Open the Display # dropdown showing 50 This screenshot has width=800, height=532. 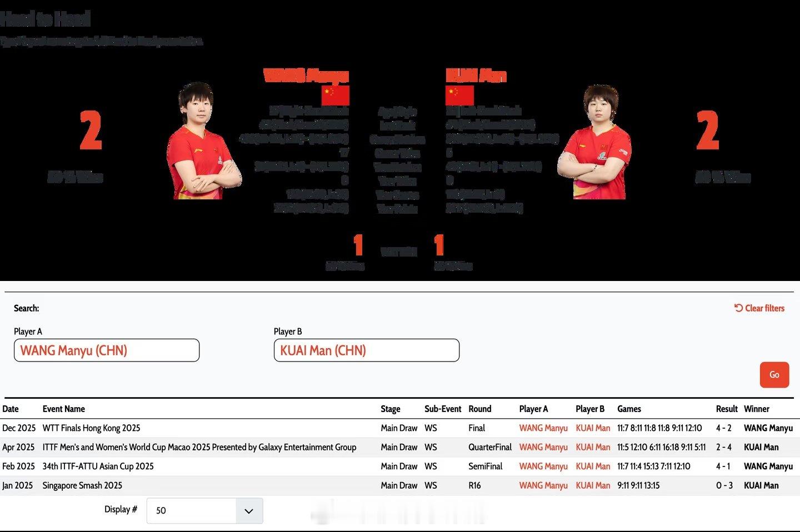click(204, 510)
